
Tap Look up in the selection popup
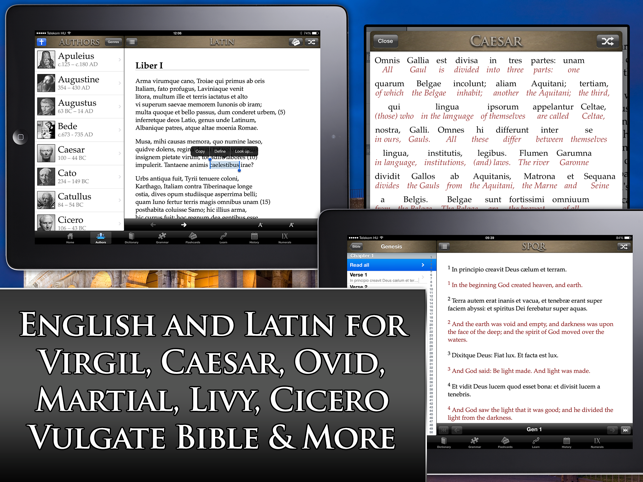[x=243, y=151]
